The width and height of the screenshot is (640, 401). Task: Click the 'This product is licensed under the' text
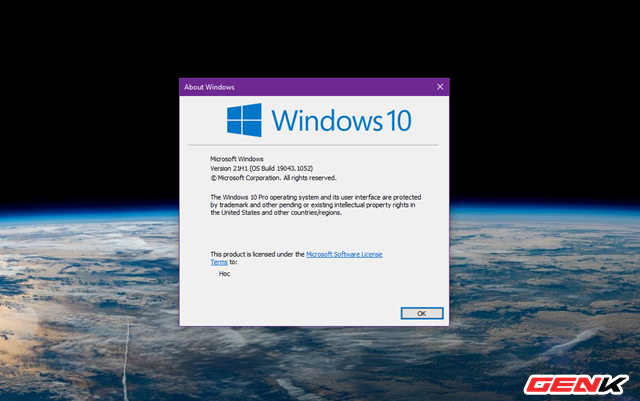pos(257,254)
